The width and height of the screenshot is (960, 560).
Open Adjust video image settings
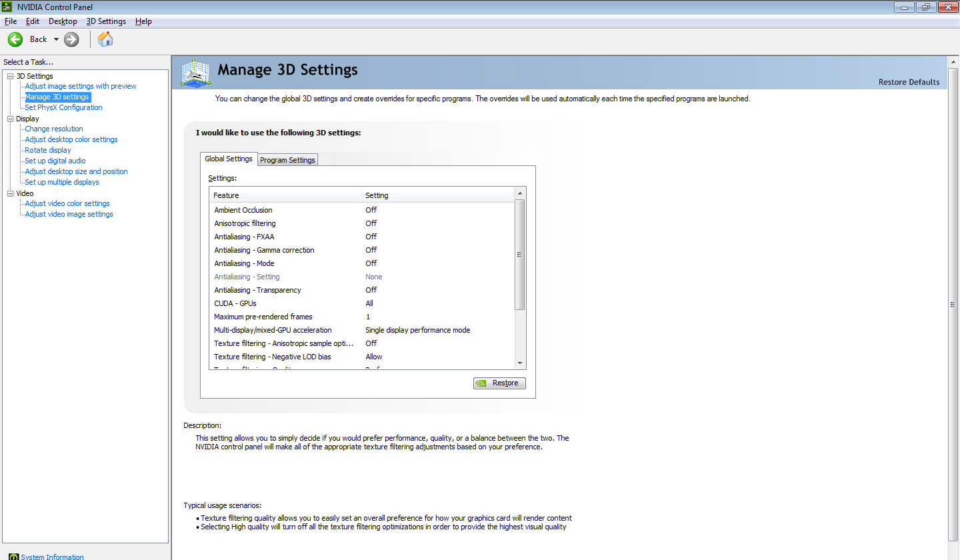tap(69, 214)
